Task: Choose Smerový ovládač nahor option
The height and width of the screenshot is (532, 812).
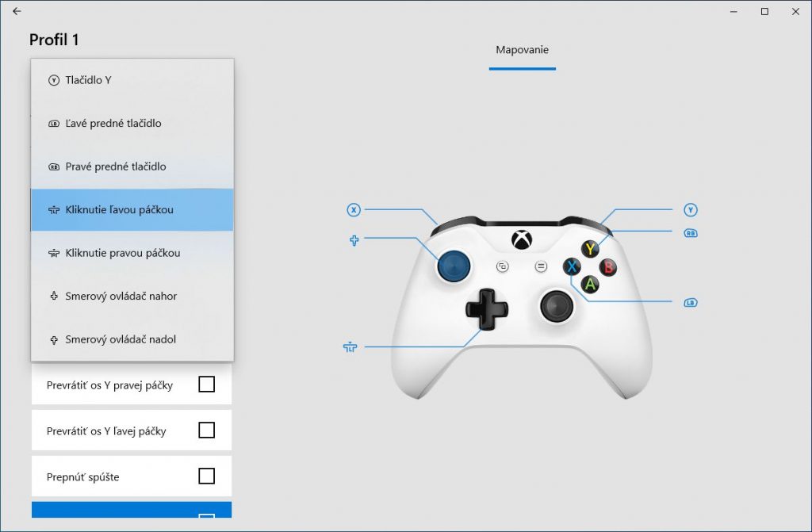Action: pos(132,297)
